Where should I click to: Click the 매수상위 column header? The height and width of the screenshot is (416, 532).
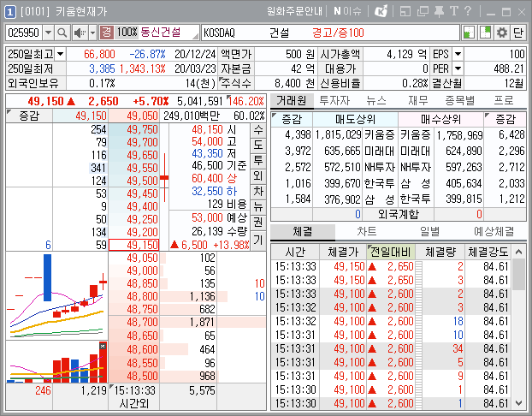point(440,119)
